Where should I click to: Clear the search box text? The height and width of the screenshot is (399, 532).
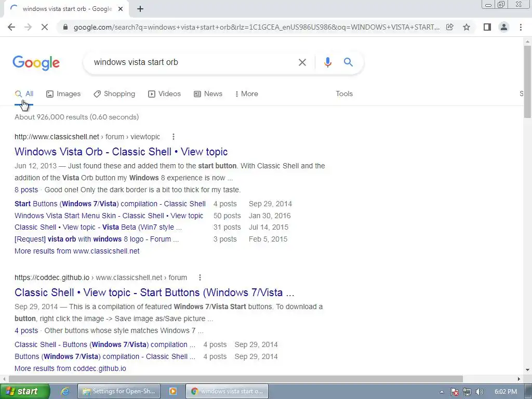tap(302, 62)
